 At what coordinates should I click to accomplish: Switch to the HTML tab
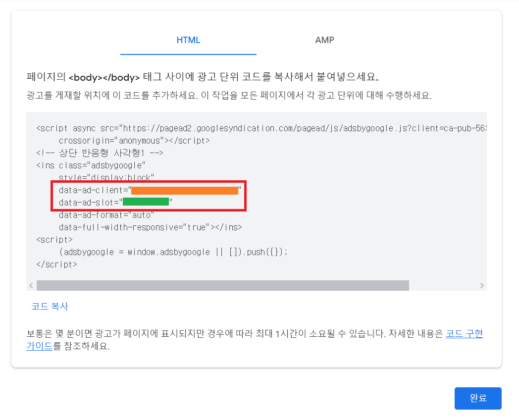188,41
